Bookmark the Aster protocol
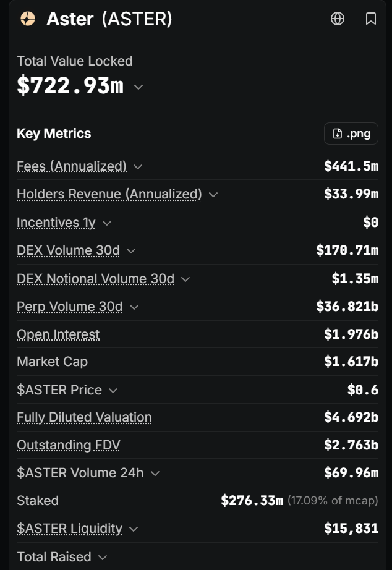This screenshot has height=570, width=392. click(370, 19)
